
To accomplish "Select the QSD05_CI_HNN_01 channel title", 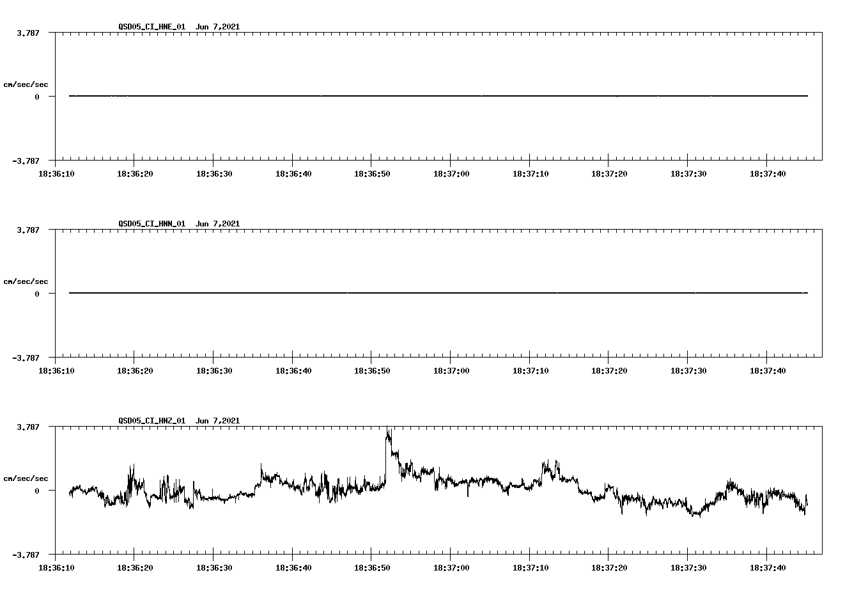I will 151,224.
